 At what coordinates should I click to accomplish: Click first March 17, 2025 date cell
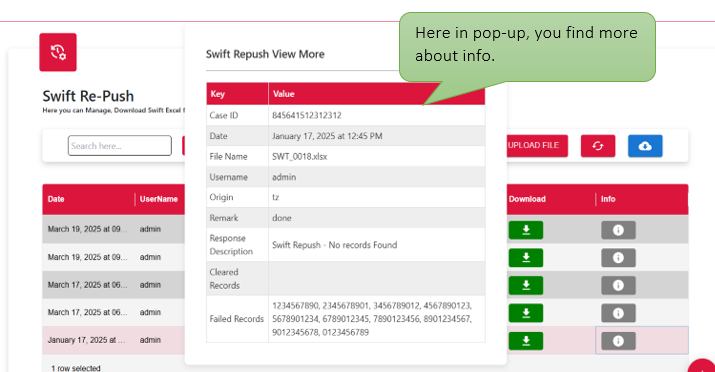(x=88, y=284)
